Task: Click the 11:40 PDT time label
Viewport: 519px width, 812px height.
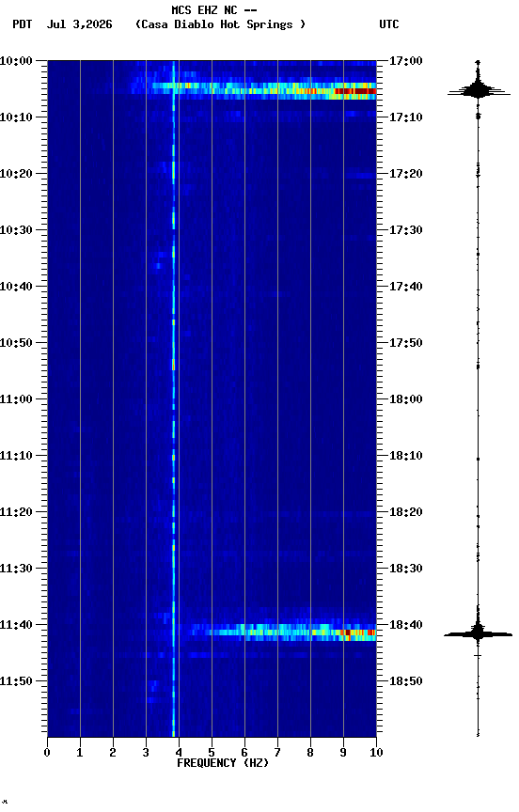Action: [16, 626]
